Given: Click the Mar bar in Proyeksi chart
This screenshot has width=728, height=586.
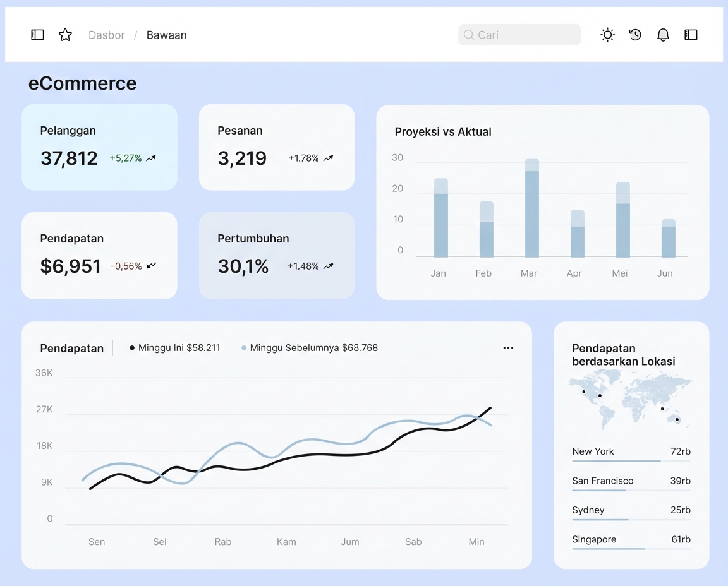Looking at the screenshot, I should [532, 208].
